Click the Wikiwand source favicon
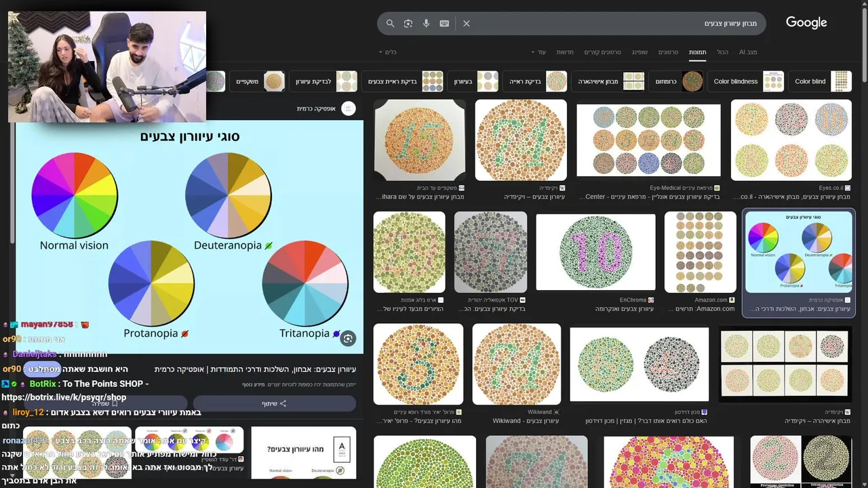Image resolution: width=868 pixels, height=488 pixels. coord(557,411)
